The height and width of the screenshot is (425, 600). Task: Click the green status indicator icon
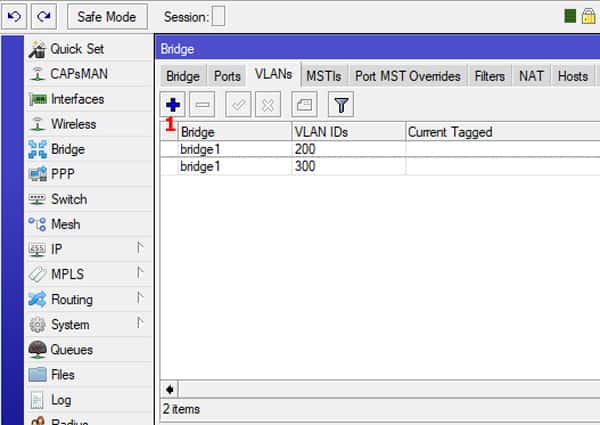(570, 16)
